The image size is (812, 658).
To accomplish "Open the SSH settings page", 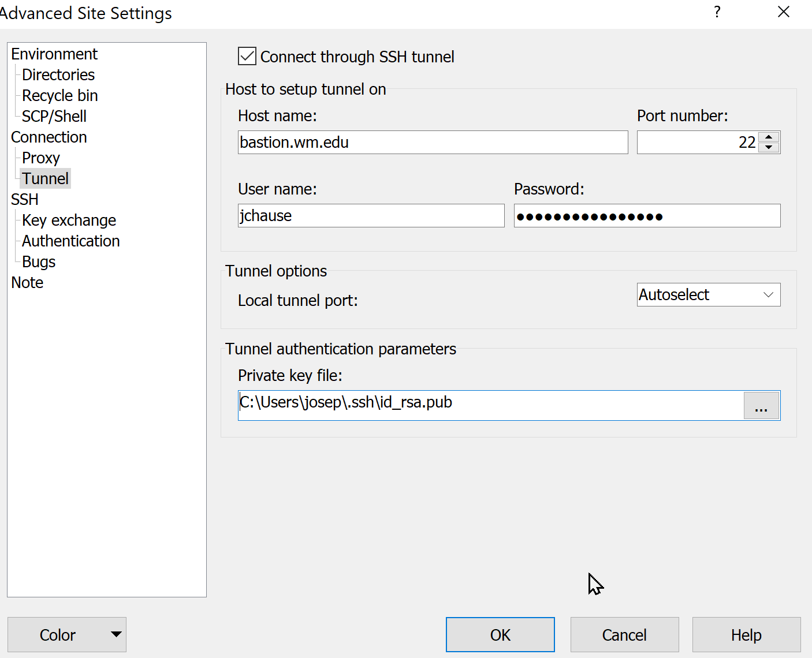I will pyautogui.click(x=25, y=200).
